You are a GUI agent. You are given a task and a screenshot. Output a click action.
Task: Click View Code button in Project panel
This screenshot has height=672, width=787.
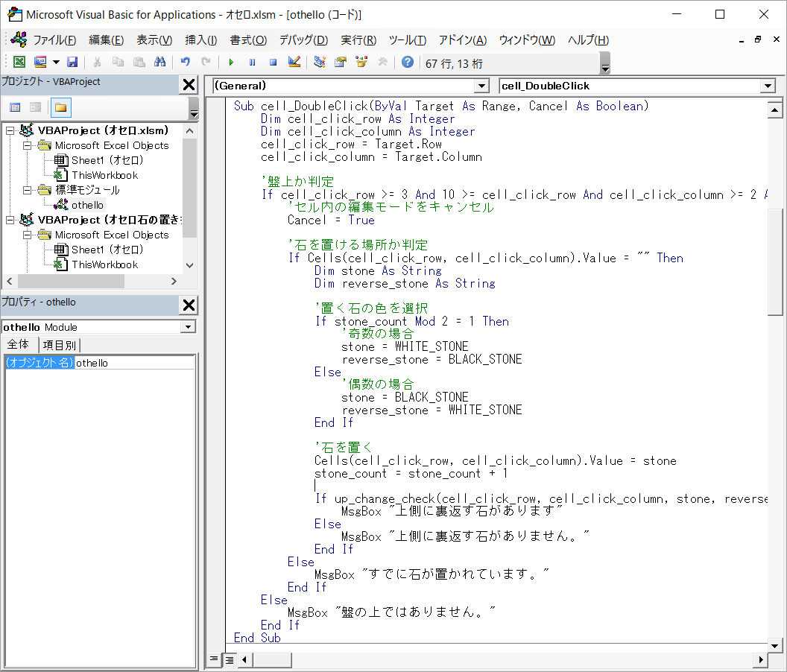pyautogui.click(x=15, y=108)
